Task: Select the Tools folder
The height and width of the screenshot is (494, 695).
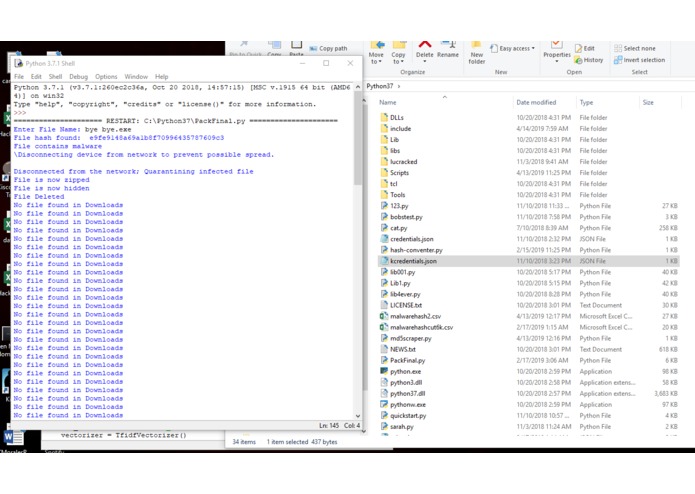Action: click(398, 195)
